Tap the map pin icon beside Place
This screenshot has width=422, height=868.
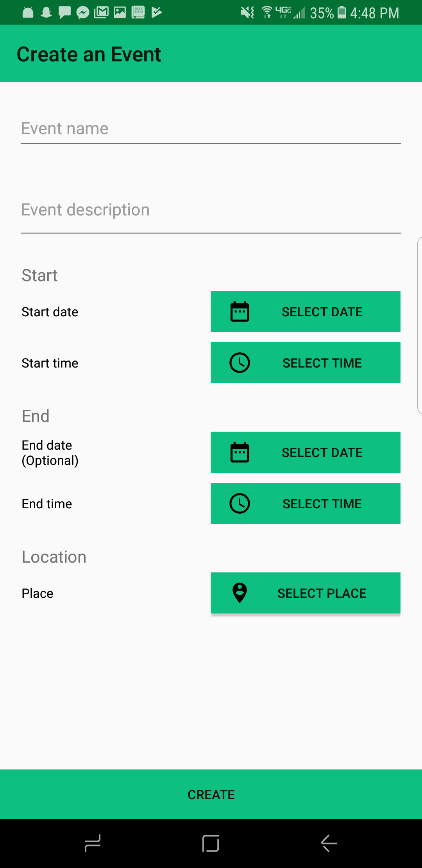click(240, 593)
